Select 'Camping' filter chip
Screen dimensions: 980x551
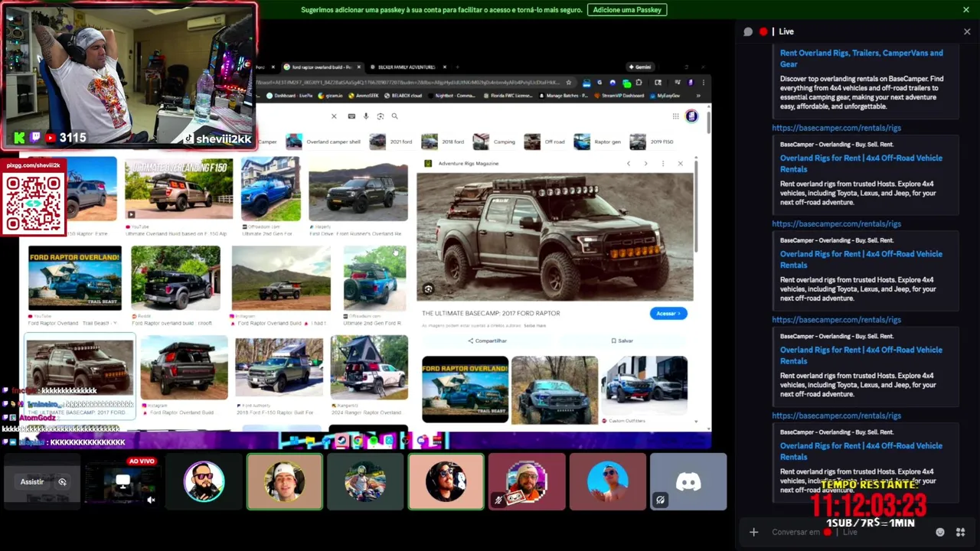point(494,142)
